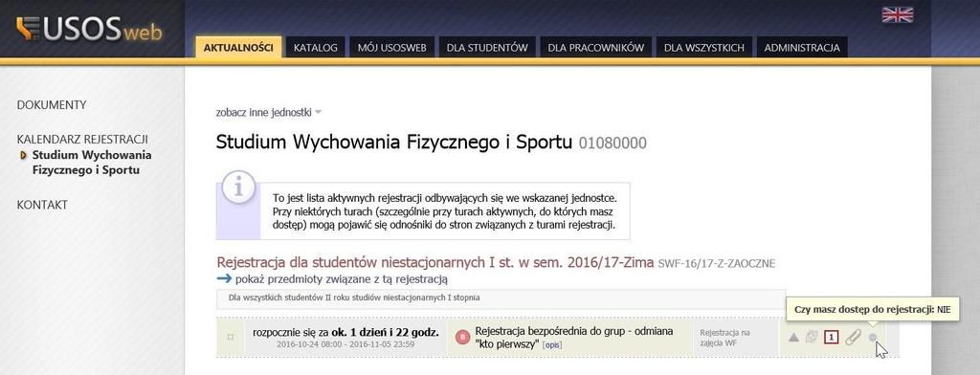This screenshot has width=980, height=375.
Task: Click pokaż przedmioty związane z tą rejestracją link
Action: pos(342,278)
